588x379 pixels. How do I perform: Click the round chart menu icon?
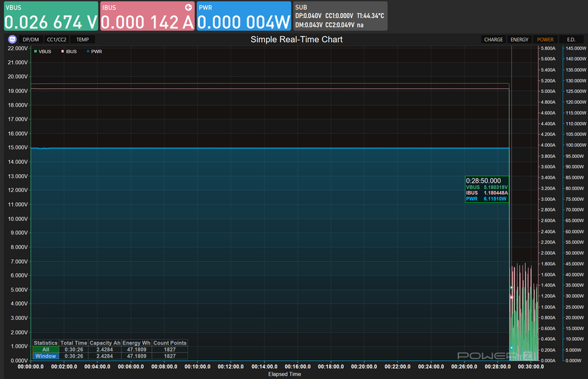pos(12,40)
